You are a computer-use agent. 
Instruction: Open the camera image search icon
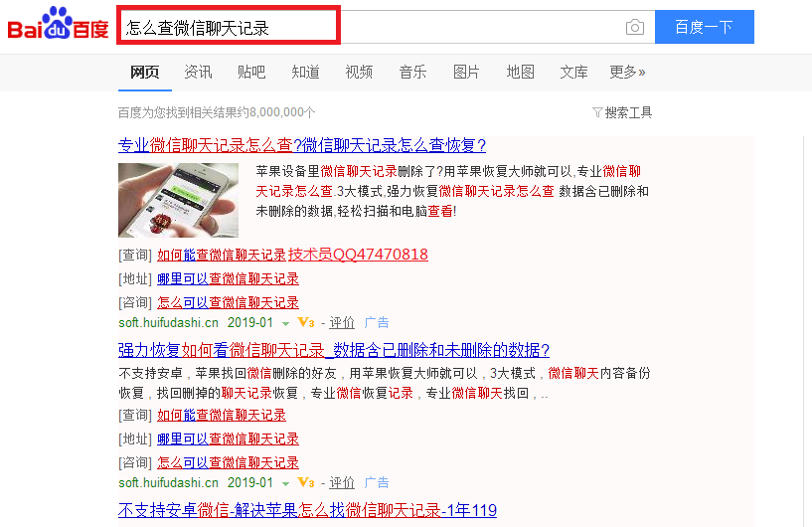[x=634, y=27]
